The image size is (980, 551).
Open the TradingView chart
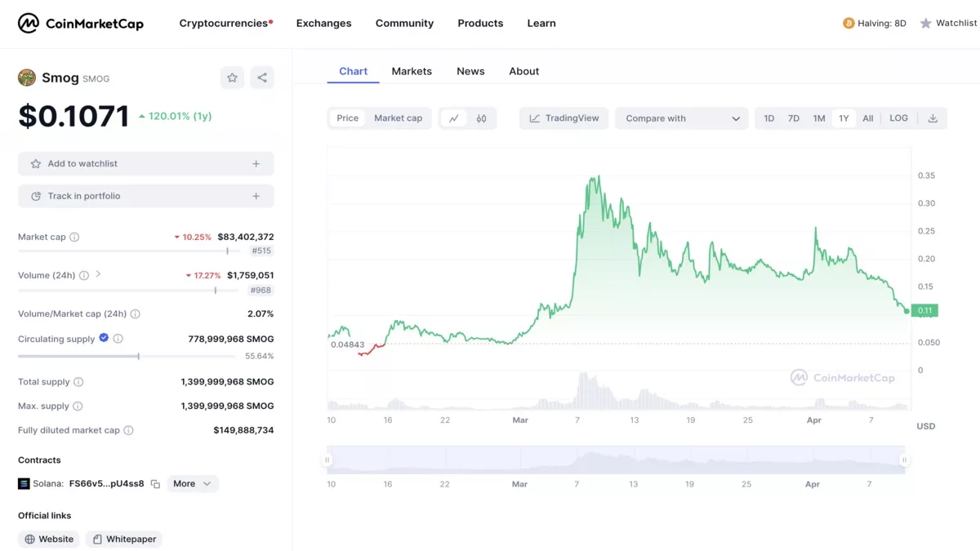tap(564, 118)
